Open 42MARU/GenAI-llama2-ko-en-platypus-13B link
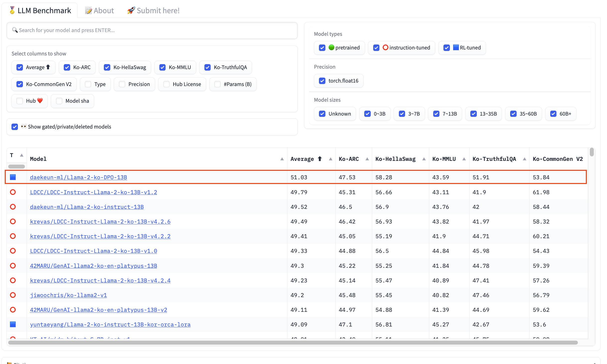 tap(93, 266)
